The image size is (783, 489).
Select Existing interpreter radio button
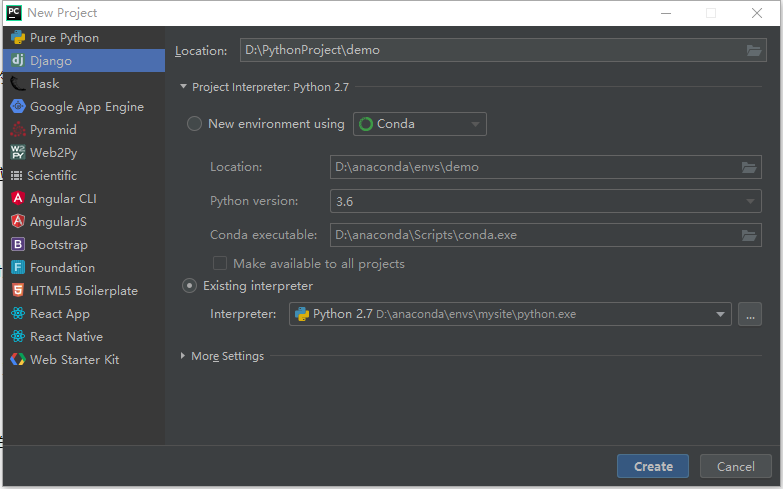point(189,286)
